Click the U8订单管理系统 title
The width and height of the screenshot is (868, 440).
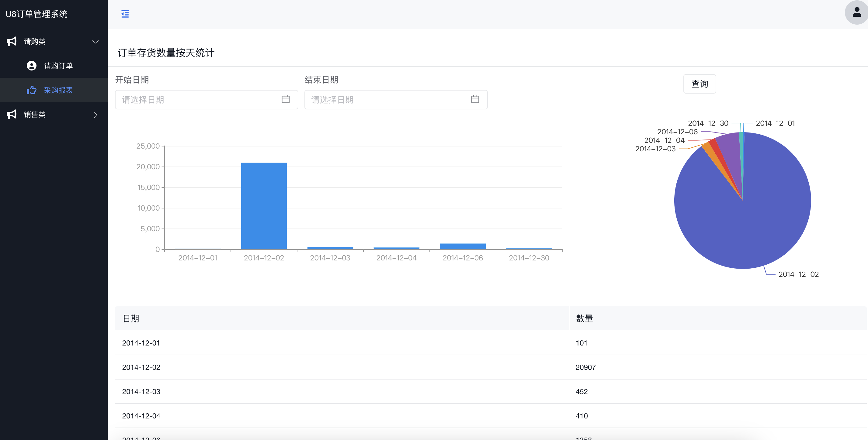click(x=36, y=14)
